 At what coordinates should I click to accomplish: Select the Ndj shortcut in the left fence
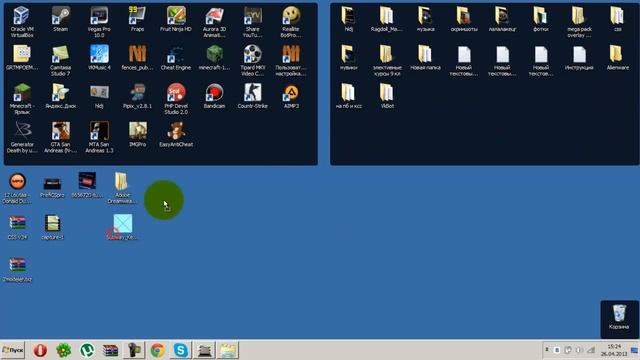(x=99, y=93)
